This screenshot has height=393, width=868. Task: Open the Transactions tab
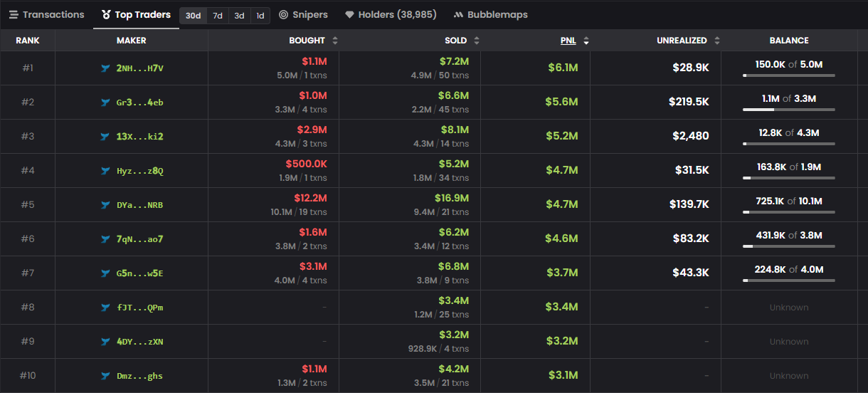tap(46, 14)
